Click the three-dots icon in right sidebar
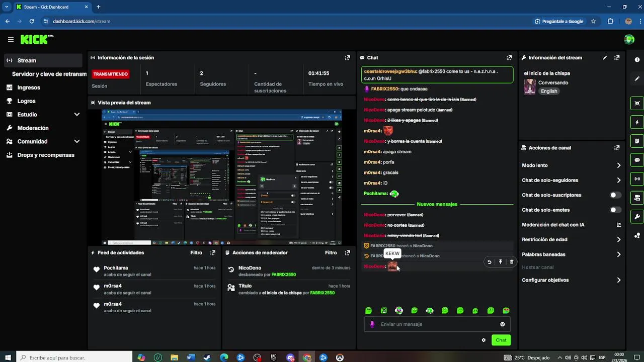 637,235
